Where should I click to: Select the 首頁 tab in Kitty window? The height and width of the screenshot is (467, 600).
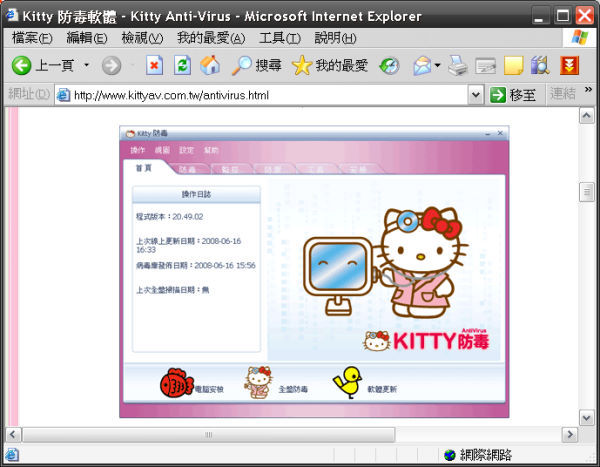145,168
